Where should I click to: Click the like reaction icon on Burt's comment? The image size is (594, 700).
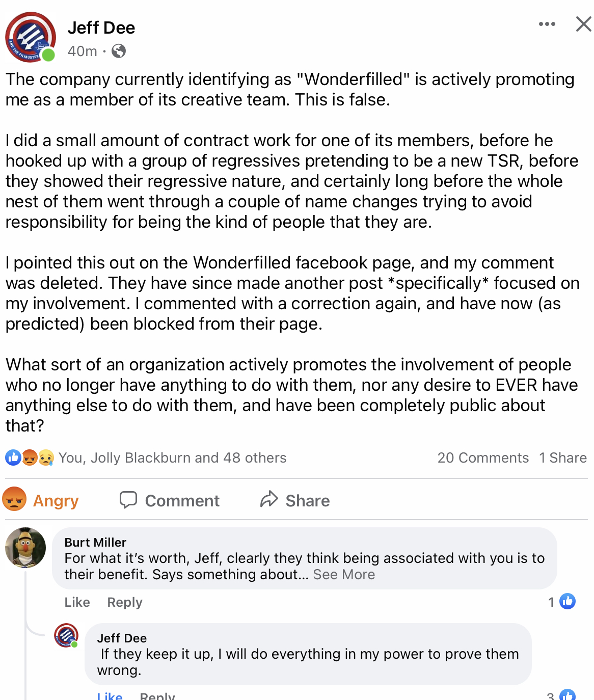coord(567,602)
